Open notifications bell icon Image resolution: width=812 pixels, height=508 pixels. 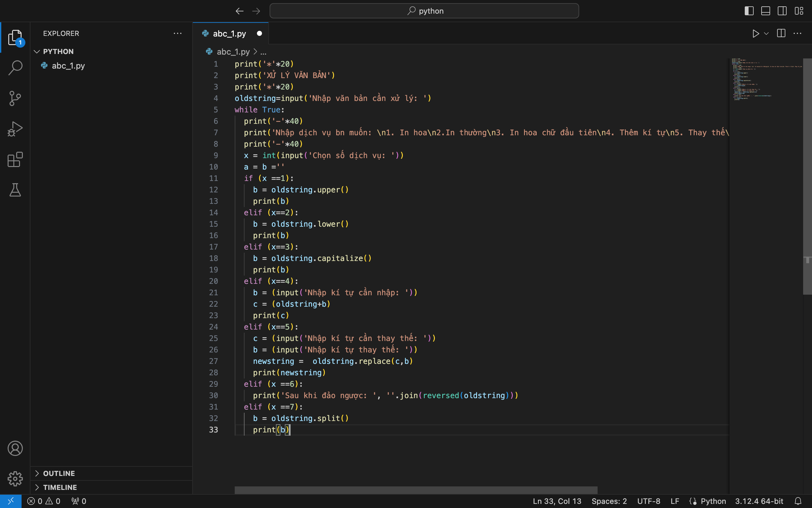(798, 501)
